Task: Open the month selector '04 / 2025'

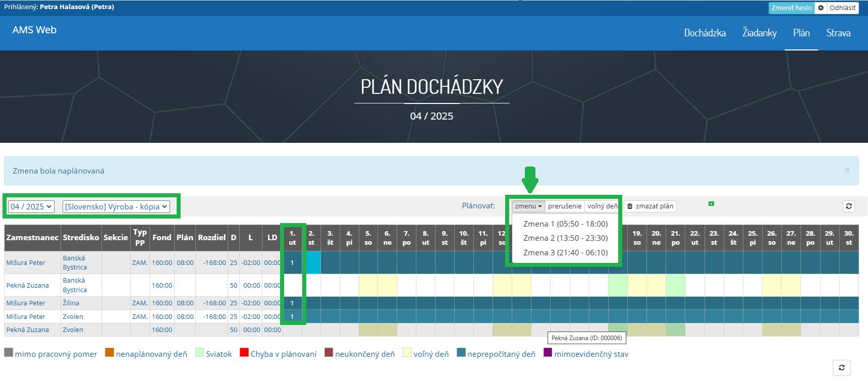Action: coord(31,206)
